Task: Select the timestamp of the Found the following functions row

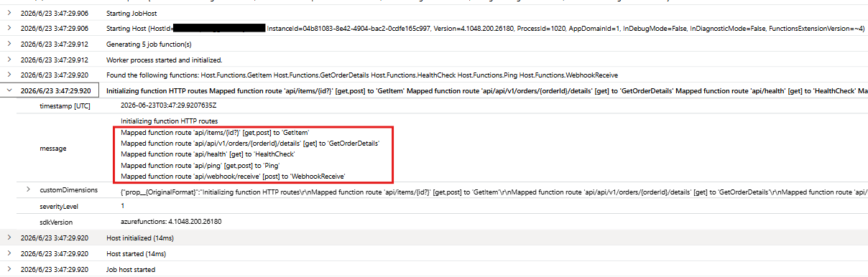Action: pyautogui.click(x=55, y=75)
